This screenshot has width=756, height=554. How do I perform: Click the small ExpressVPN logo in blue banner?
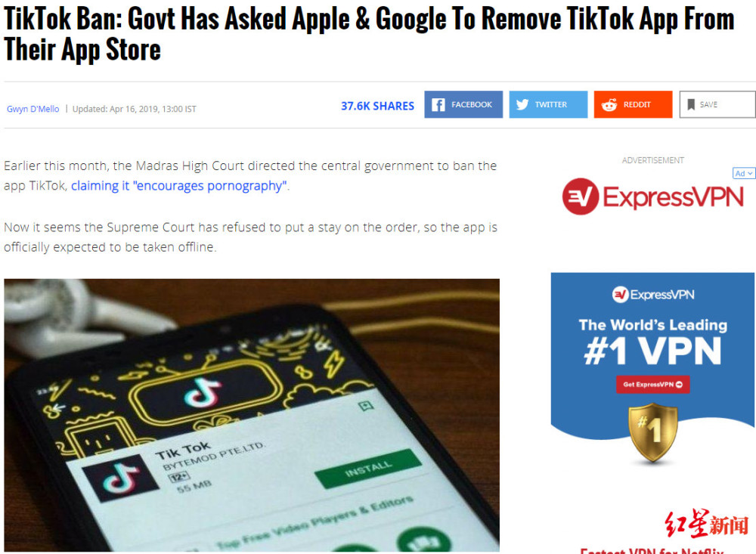pos(653,294)
